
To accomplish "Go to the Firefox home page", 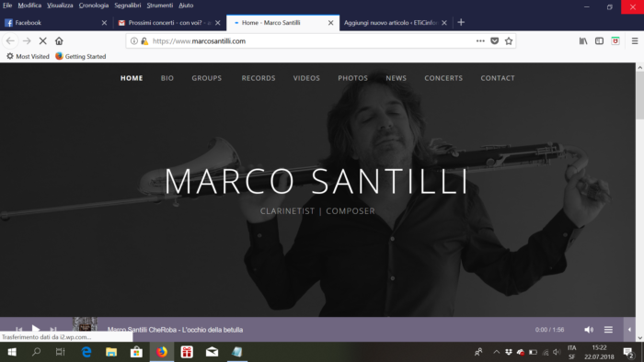I will tap(59, 41).
